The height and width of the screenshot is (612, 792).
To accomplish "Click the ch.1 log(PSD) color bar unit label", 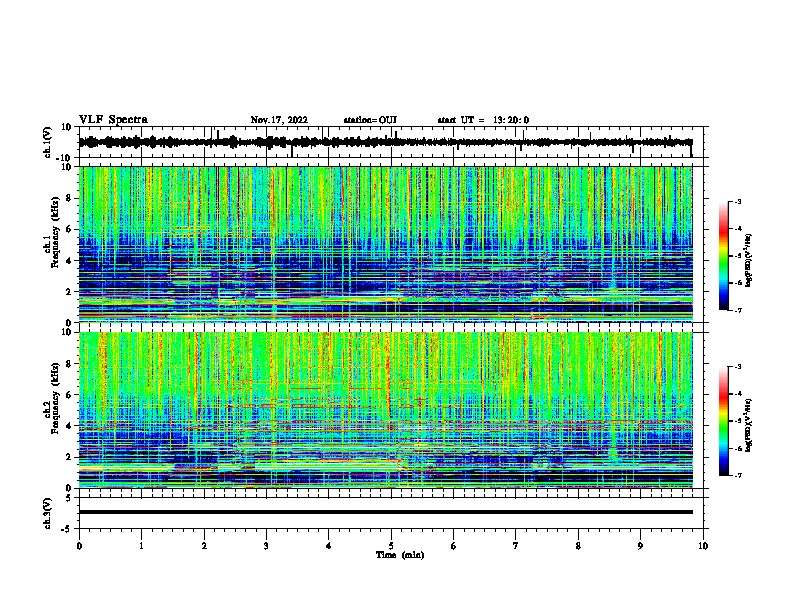I will tap(749, 260).
